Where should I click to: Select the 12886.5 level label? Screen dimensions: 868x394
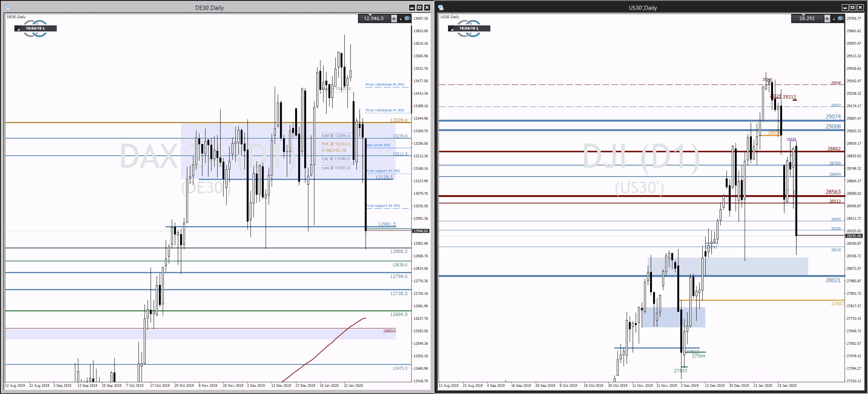pos(399,251)
